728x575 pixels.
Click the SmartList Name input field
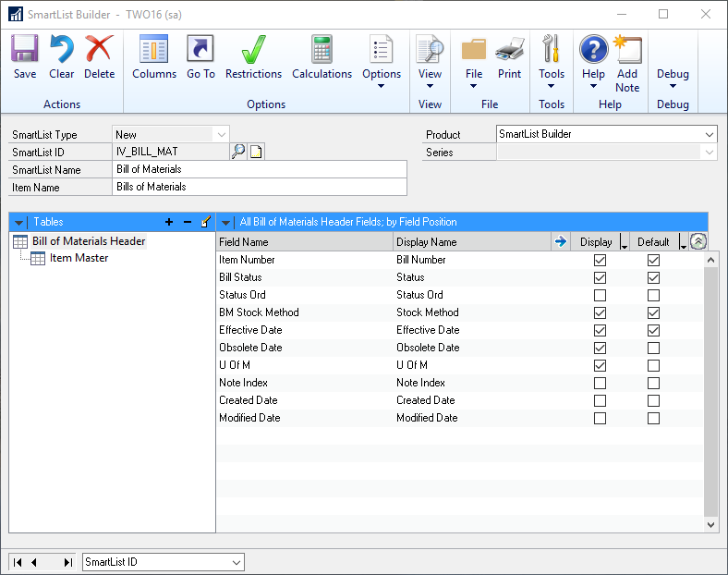[x=260, y=169]
